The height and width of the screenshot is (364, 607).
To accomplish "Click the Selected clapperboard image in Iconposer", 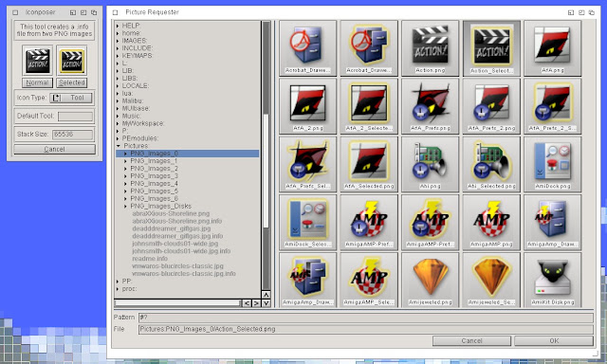I will click(72, 61).
